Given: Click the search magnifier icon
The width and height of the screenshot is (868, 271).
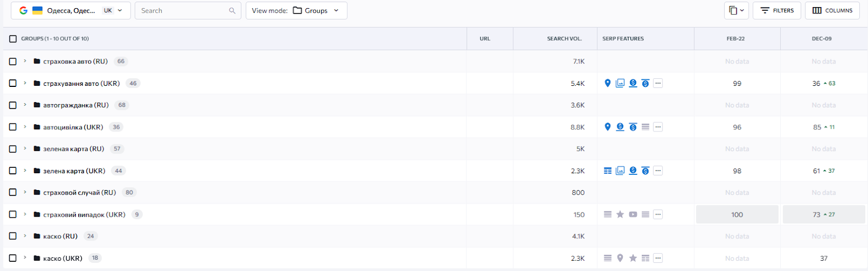Looking at the screenshot, I should (x=232, y=11).
